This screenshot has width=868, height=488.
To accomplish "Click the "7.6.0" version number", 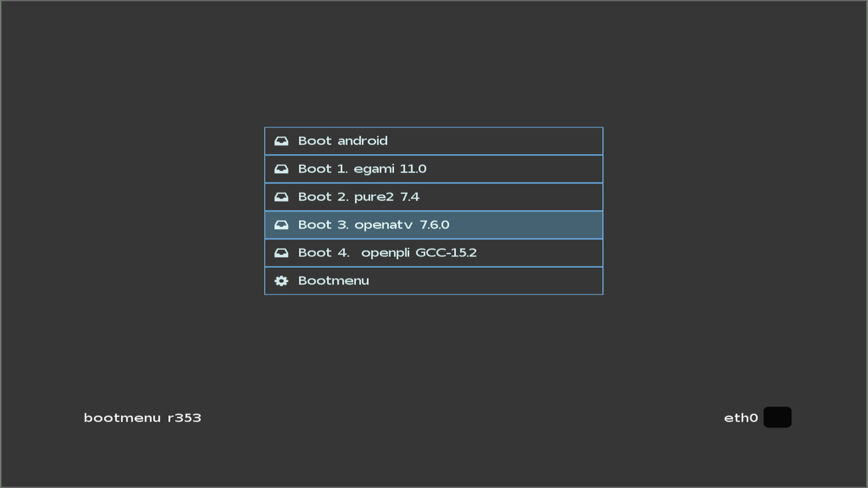I will [434, 225].
